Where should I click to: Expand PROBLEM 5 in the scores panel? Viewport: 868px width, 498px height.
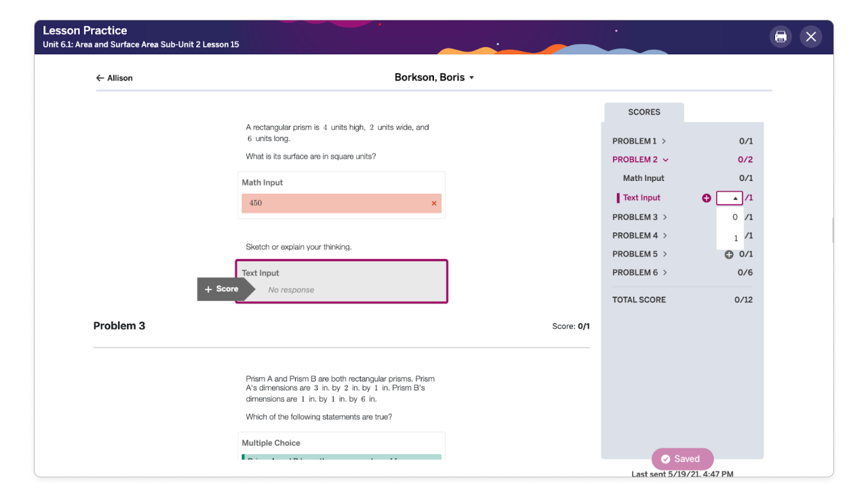[x=640, y=253]
